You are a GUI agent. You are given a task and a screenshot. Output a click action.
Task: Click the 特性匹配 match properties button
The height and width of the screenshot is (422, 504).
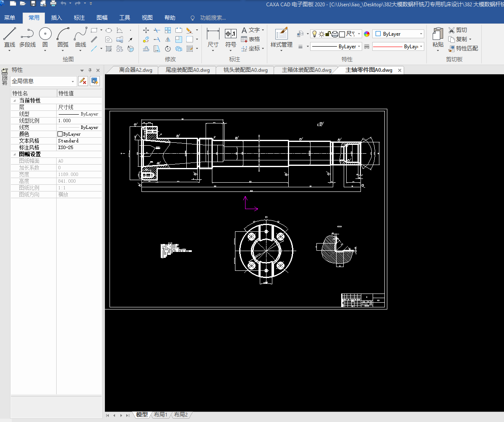[x=463, y=48]
